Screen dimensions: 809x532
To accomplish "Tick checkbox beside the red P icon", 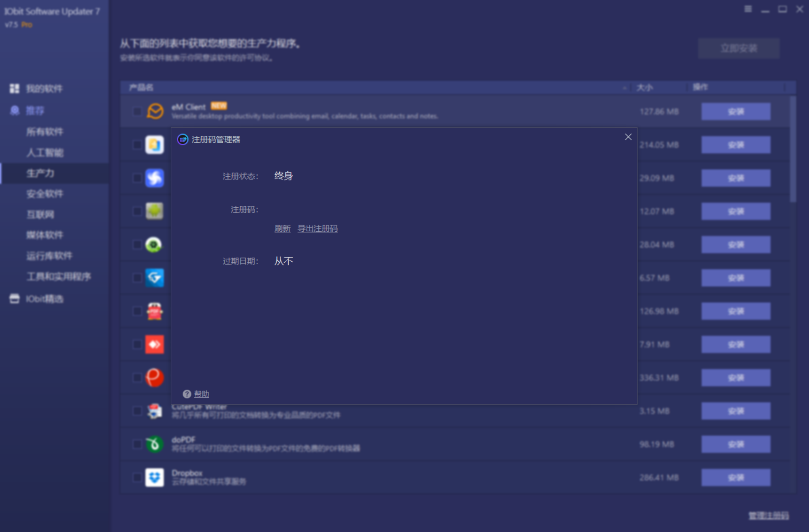I will tap(137, 378).
